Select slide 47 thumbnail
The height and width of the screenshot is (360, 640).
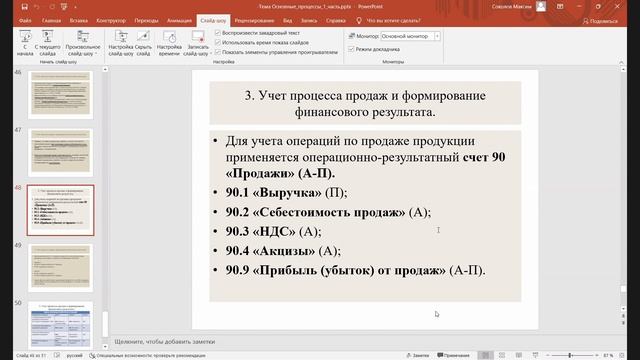pyautogui.click(x=60, y=152)
